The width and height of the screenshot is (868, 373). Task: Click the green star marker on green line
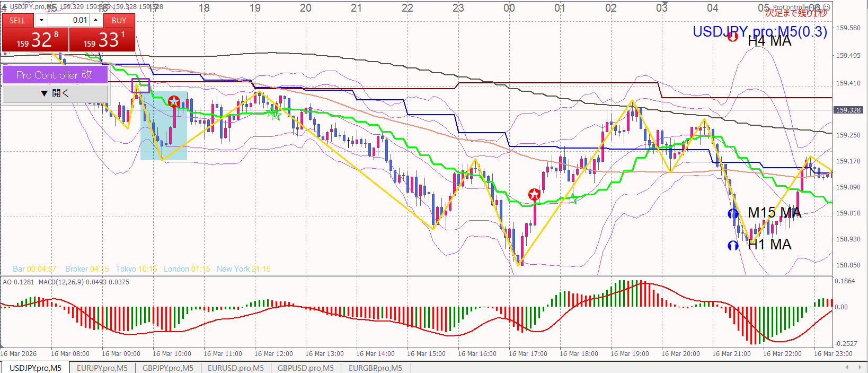274,114
